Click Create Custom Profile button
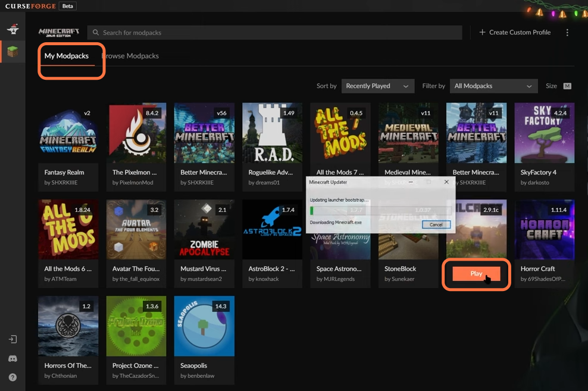This screenshot has width=588, height=391. point(515,32)
